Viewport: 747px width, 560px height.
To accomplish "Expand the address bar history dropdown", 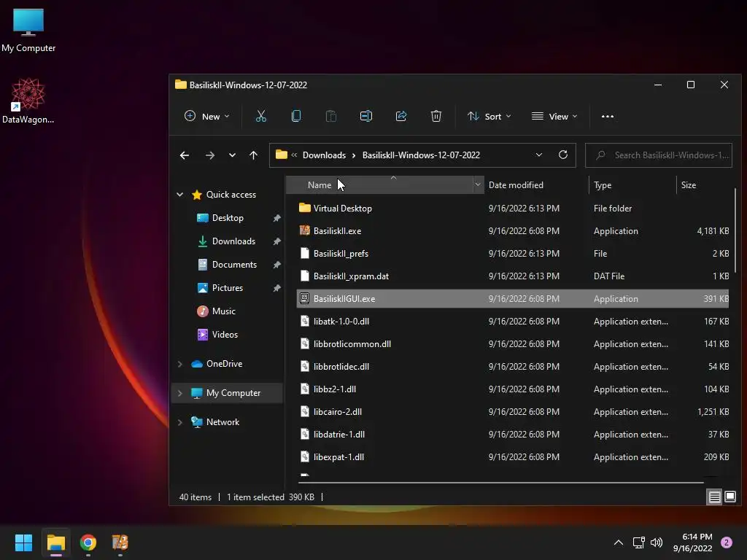I will 539,155.
